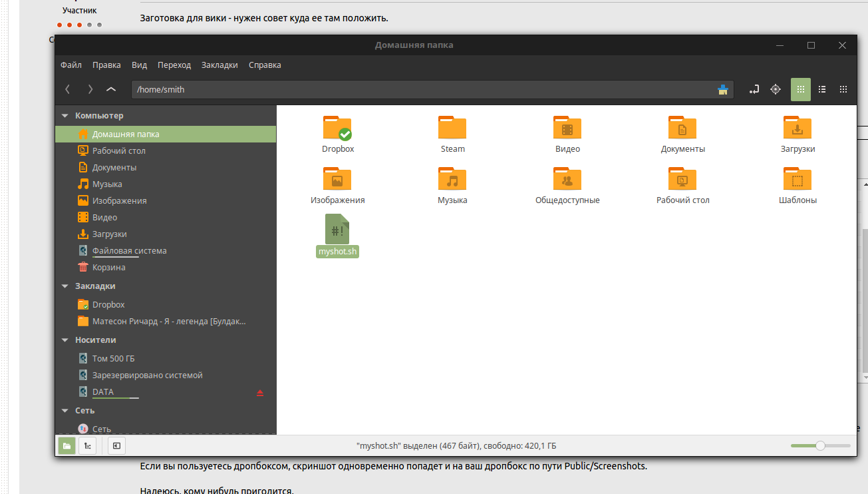Open Сеть item in sidebar

pos(166,429)
